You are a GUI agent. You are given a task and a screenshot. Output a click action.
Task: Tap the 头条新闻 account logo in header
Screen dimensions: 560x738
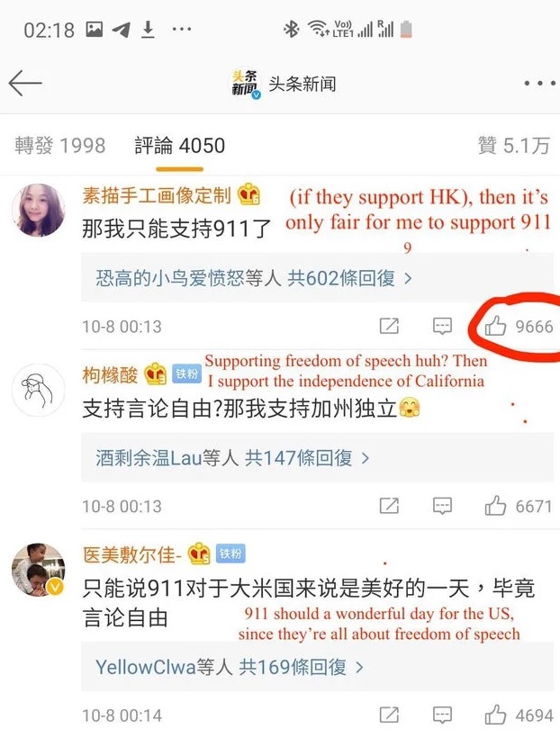coord(245,84)
